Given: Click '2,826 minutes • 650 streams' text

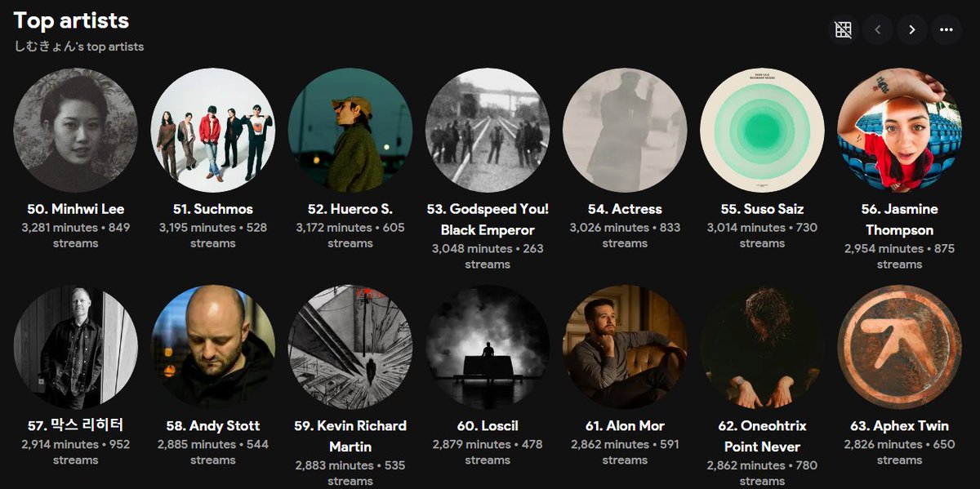Looking at the screenshot, I should coord(899,451).
